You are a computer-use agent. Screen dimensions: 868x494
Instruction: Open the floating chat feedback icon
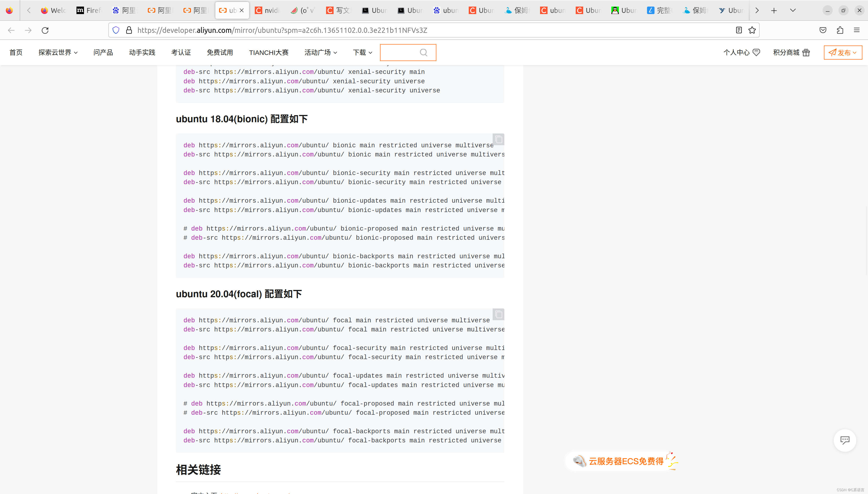[845, 440]
